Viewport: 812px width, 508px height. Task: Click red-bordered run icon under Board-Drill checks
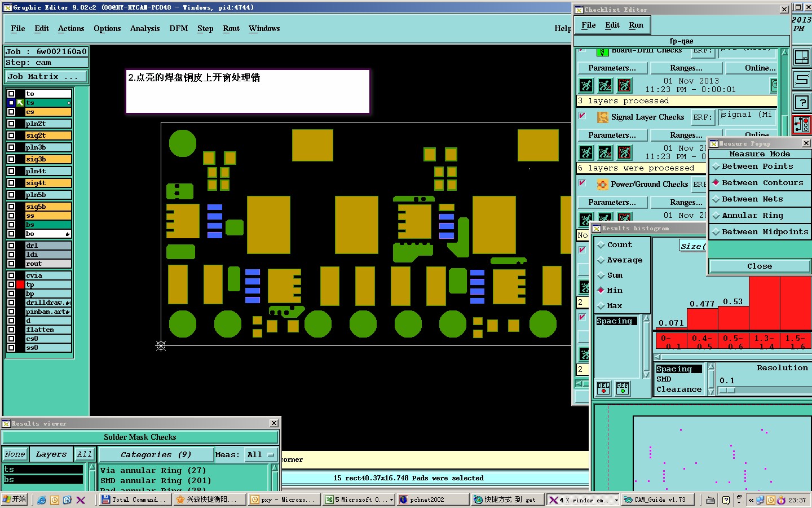[624, 85]
